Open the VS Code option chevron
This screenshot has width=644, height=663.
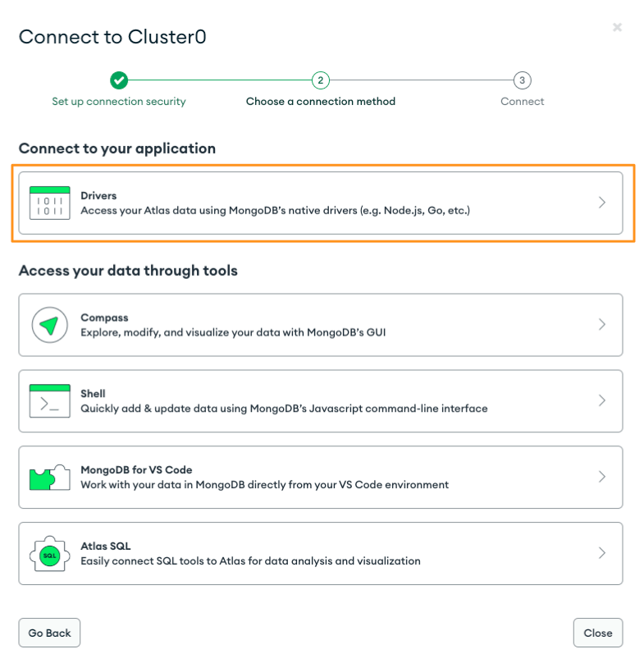(x=602, y=477)
